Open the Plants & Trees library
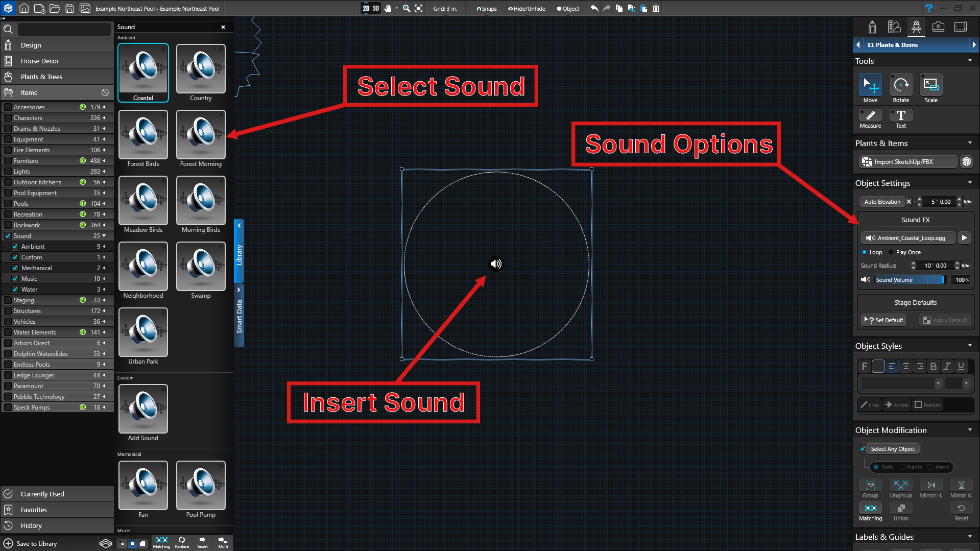 (57, 77)
